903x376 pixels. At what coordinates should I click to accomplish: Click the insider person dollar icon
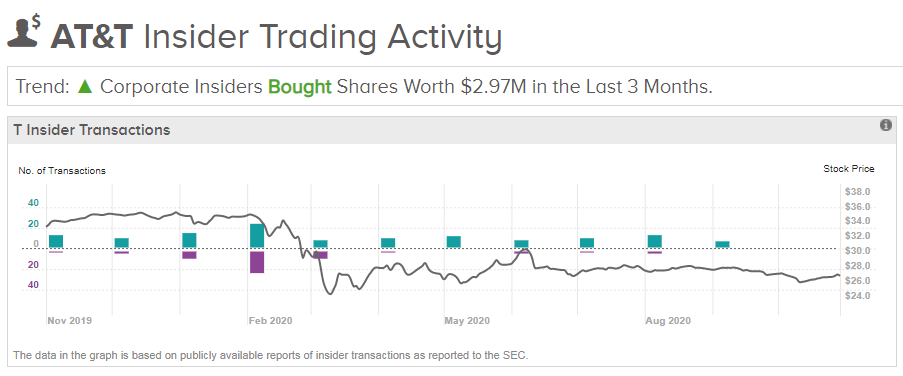coord(24,32)
